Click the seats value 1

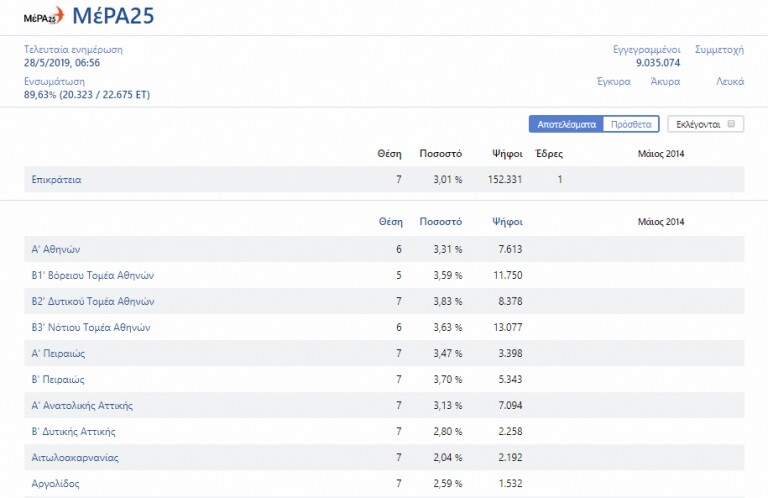click(559, 179)
